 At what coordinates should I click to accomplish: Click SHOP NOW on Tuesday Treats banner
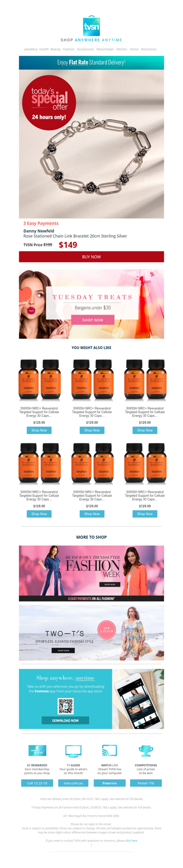pyautogui.click(x=93, y=320)
